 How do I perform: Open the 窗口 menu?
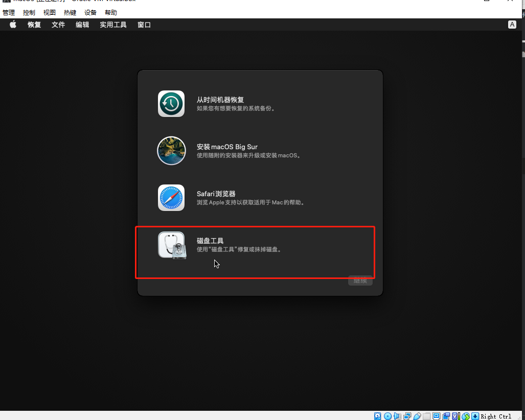point(144,25)
